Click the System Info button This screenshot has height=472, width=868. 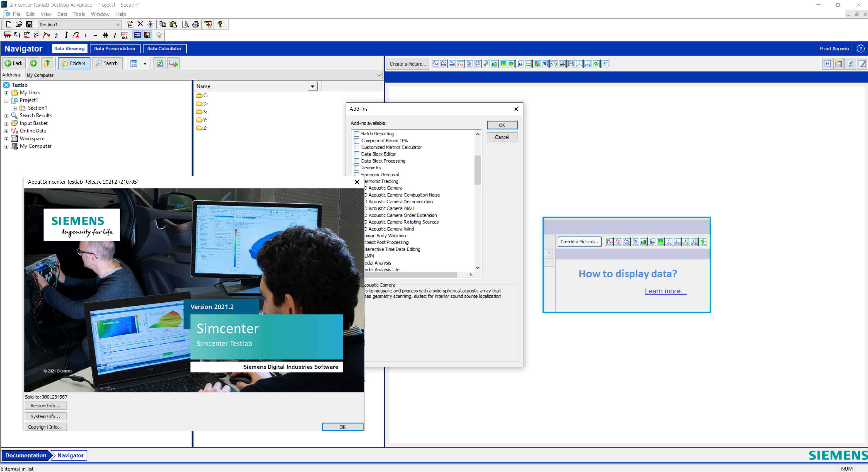pyautogui.click(x=45, y=416)
